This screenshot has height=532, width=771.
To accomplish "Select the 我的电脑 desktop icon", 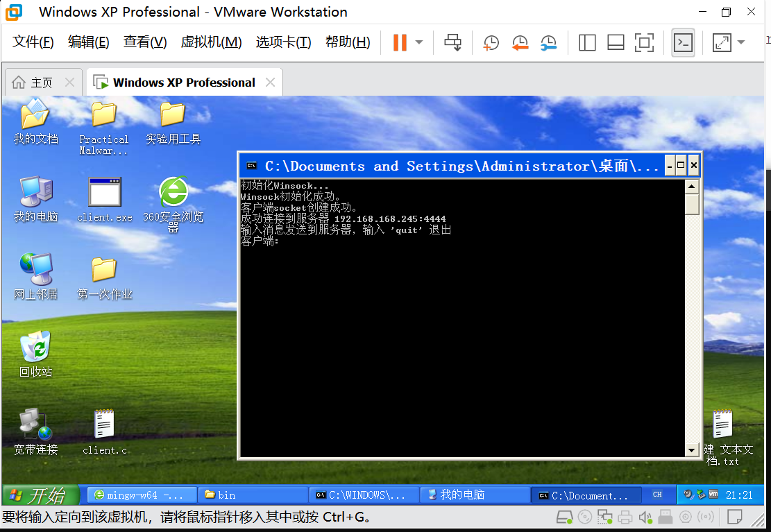I will point(35,199).
